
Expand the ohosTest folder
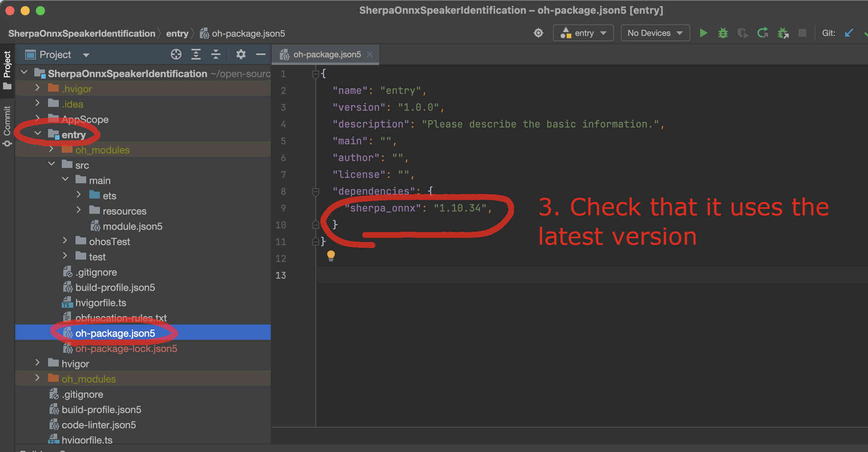click(65, 241)
